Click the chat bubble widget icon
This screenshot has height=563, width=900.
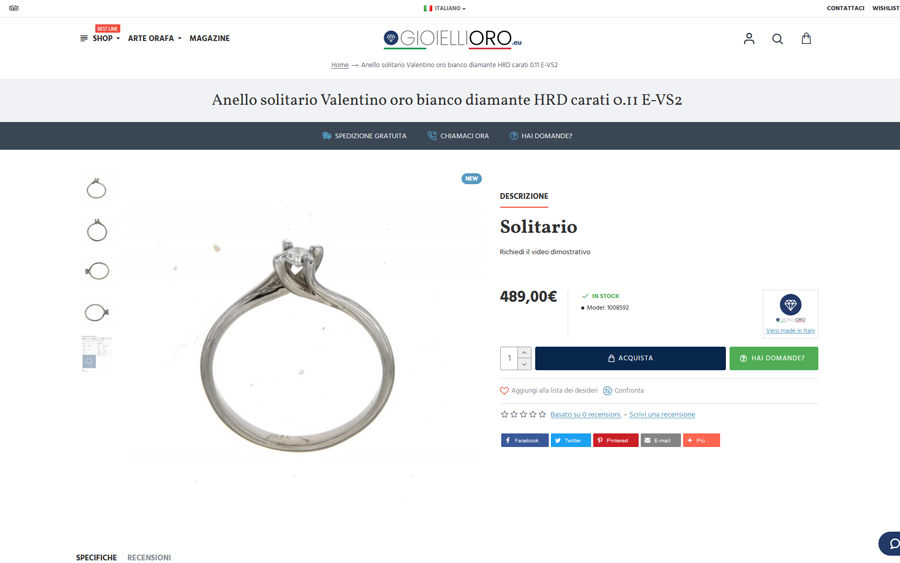[892, 543]
